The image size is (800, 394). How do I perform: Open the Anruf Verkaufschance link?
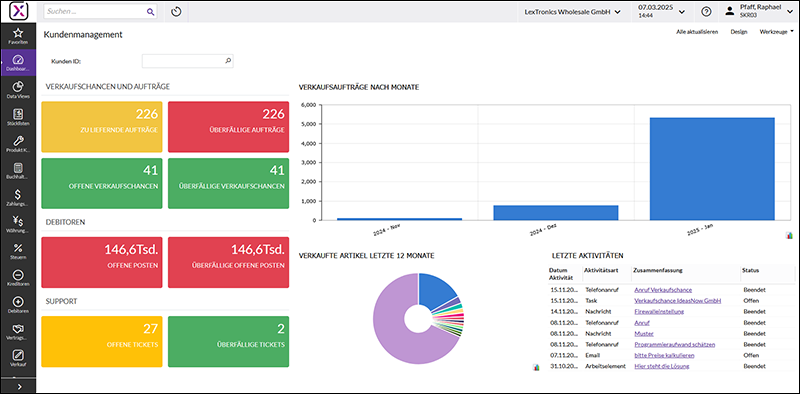coord(663,289)
